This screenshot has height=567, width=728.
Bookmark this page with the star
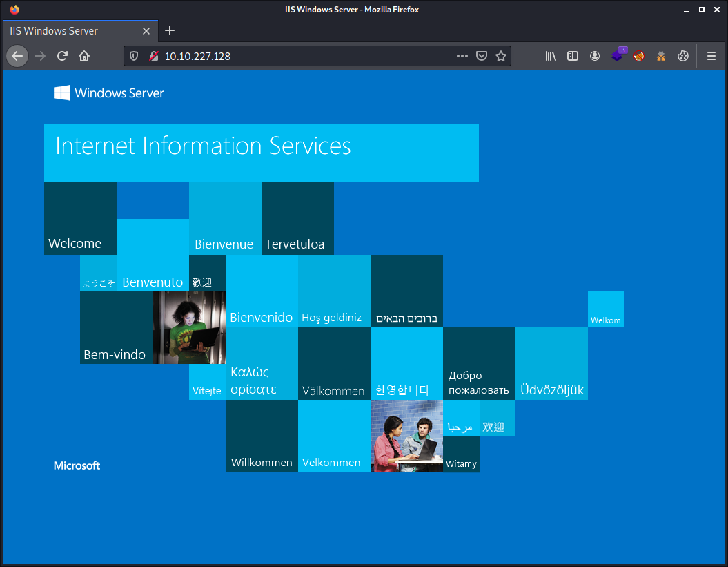(x=500, y=56)
